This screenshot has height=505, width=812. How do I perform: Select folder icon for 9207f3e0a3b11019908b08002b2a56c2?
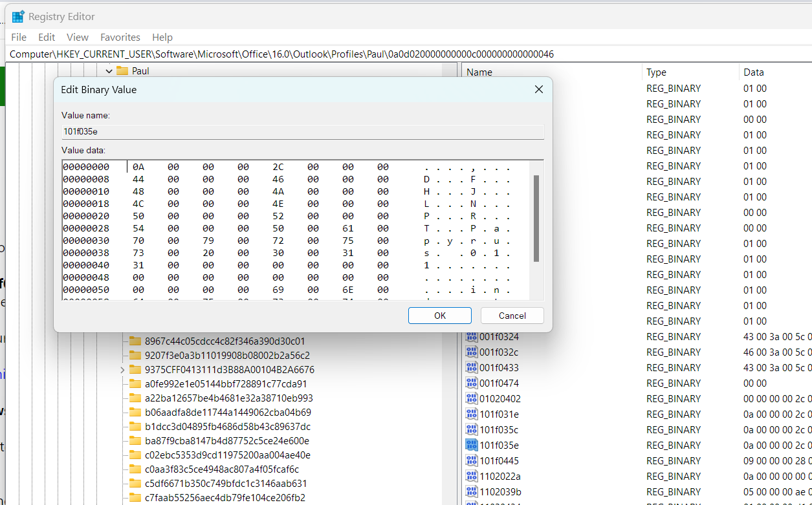pyautogui.click(x=135, y=355)
